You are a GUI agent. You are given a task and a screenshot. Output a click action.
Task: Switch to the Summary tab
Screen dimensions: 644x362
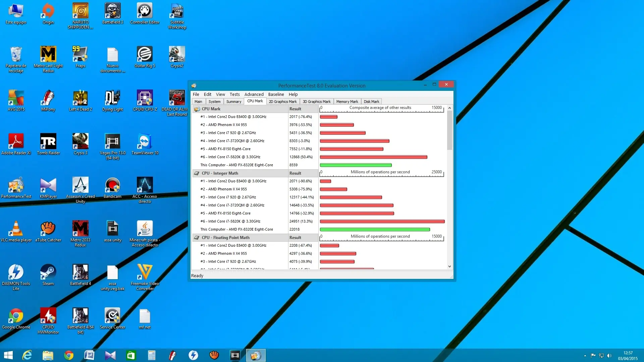point(234,102)
